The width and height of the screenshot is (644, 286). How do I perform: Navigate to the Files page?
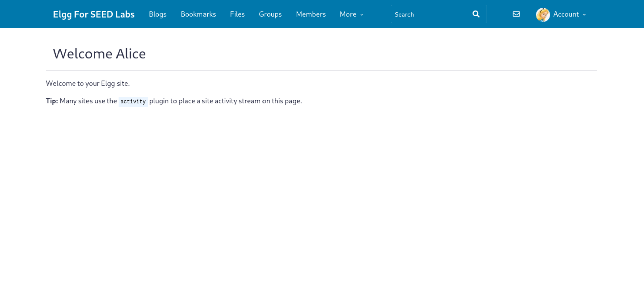coord(237,14)
